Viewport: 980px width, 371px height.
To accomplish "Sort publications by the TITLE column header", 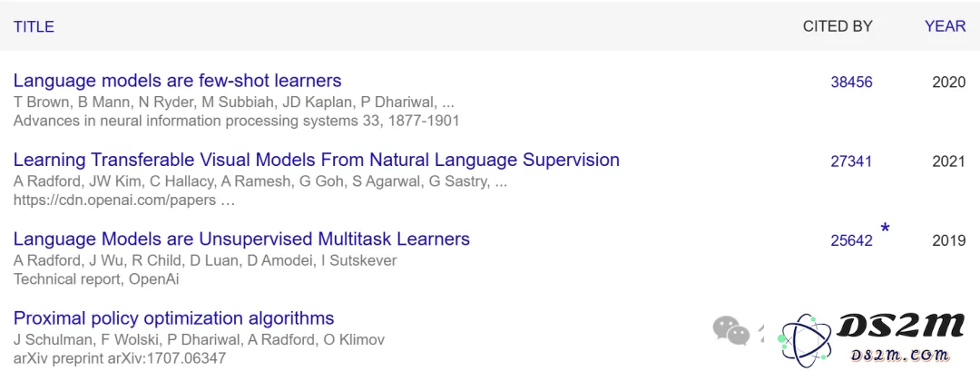I will 34,27.
